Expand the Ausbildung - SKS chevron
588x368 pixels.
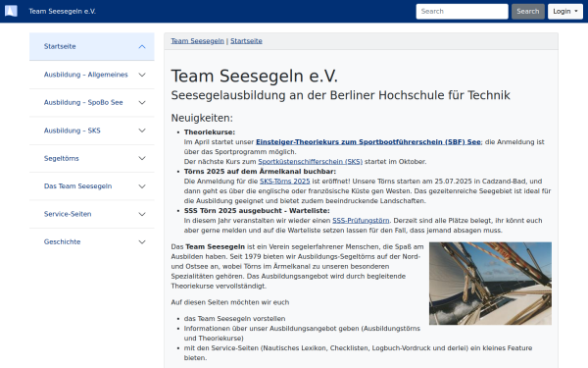coord(142,131)
